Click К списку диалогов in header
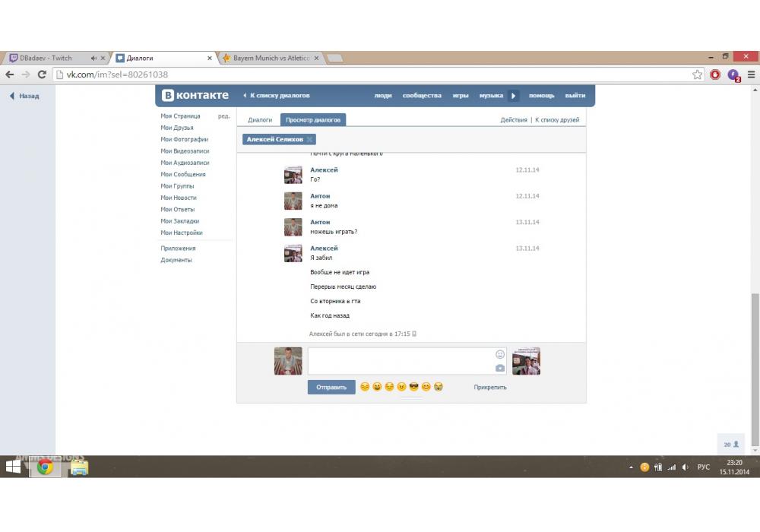 pos(277,96)
